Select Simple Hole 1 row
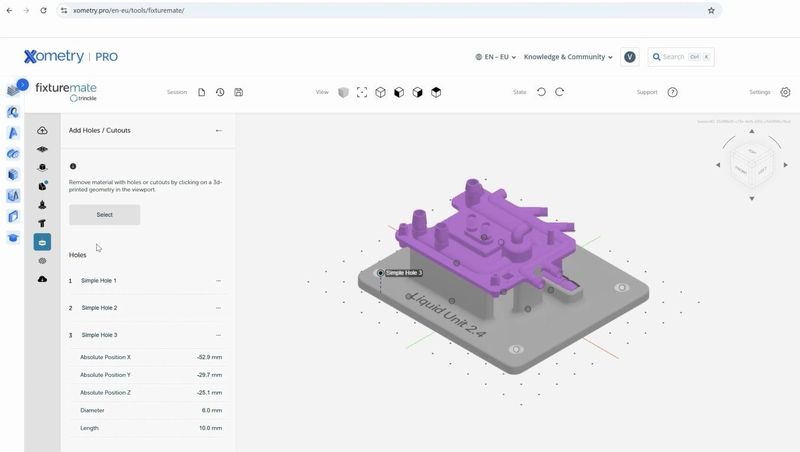800x452 pixels. (x=147, y=281)
